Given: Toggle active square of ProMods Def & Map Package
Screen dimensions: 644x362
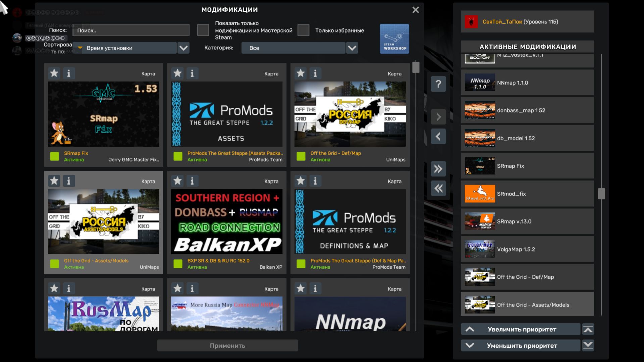Looking at the screenshot, I should point(301,264).
